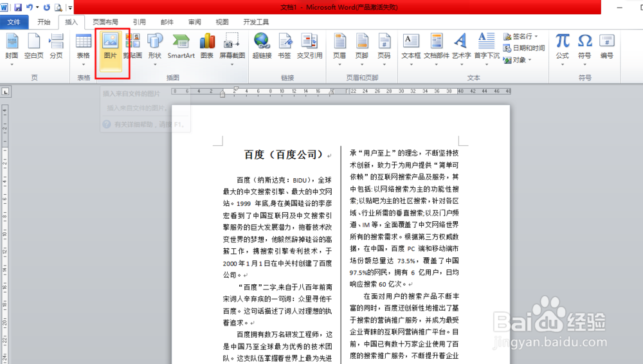Click the first line indent marker on ruler
Screen dimensions: 643x364
pyautogui.click(x=236, y=89)
